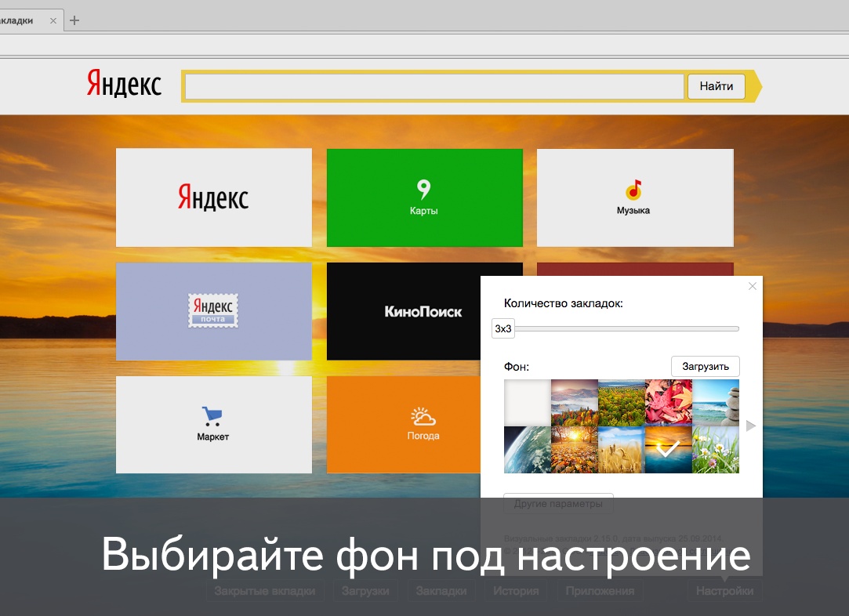
Task: Select the закладки tab title
Action: click(16, 20)
